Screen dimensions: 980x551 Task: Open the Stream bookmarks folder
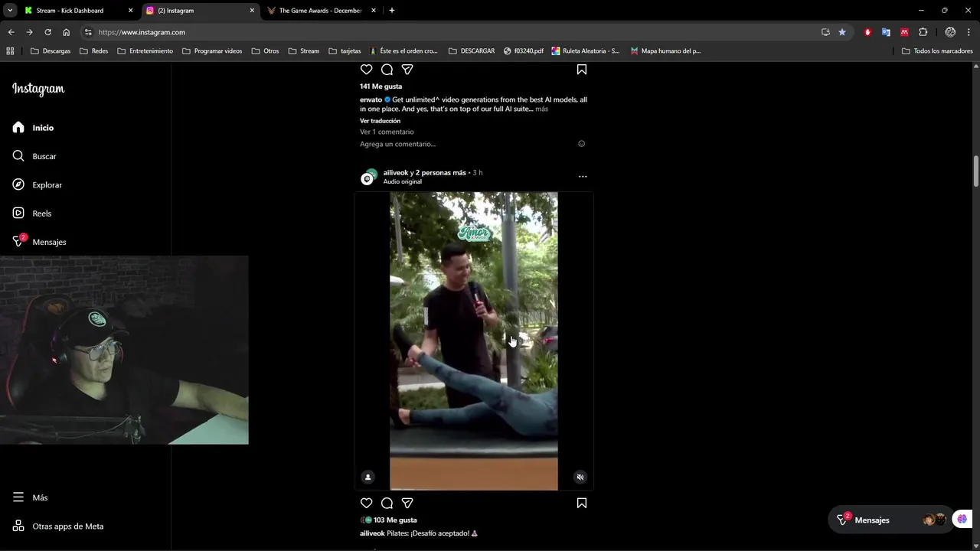pyautogui.click(x=304, y=51)
